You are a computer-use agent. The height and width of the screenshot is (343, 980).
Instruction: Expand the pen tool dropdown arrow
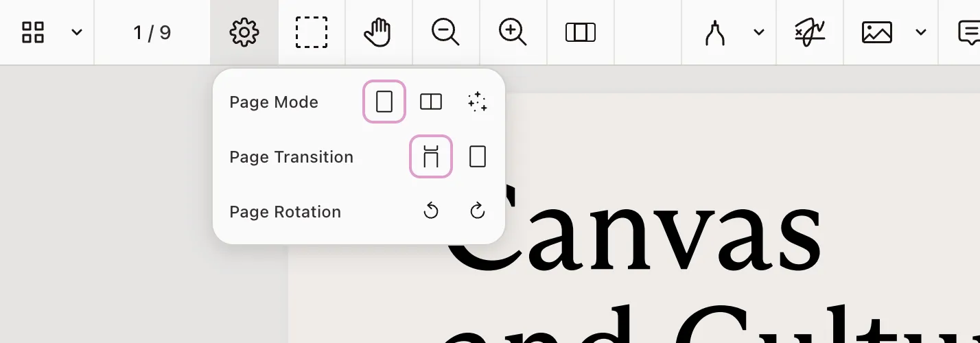tap(759, 32)
